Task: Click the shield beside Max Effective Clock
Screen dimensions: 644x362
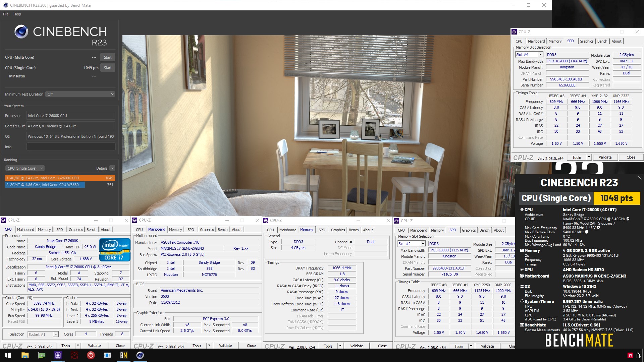Action: [x=587, y=232]
